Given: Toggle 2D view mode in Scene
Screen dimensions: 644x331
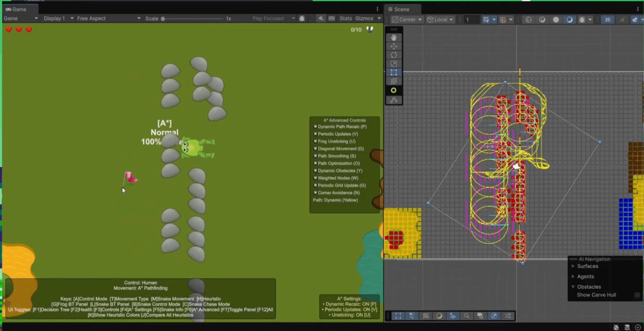Looking at the screenshot, I should pyautogui.click(x=608, y=19).
